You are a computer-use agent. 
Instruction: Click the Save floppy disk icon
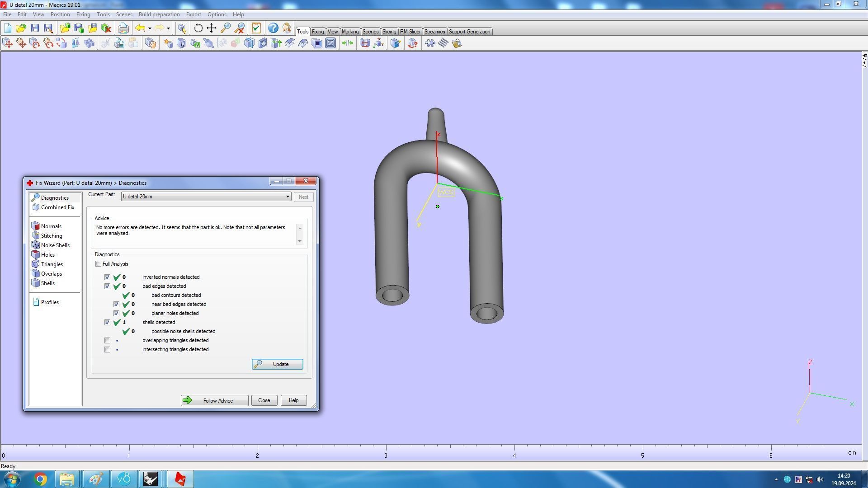coord(35,28)
